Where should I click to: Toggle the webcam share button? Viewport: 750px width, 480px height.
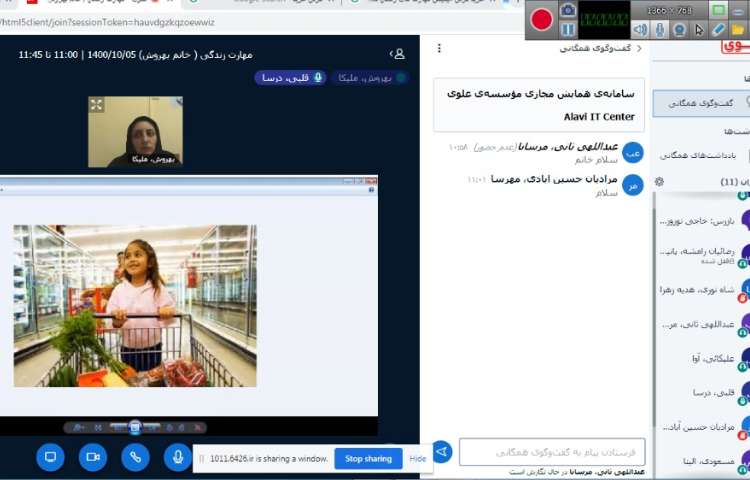tap(93, 457)
